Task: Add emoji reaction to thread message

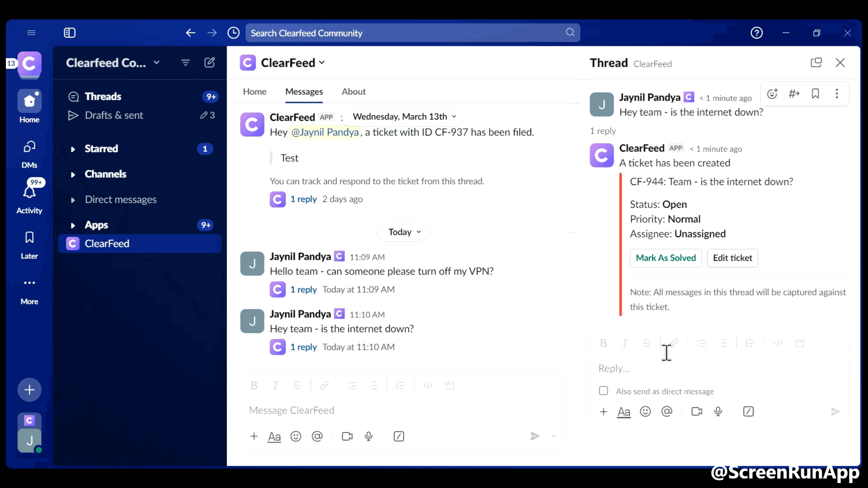Action: click(772, 94)
